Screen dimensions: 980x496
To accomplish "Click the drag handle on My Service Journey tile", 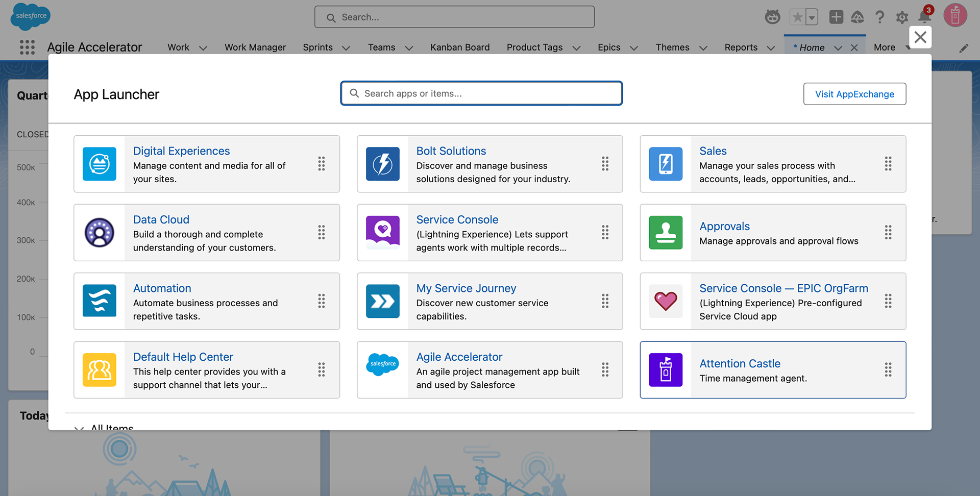I will 605,301.
